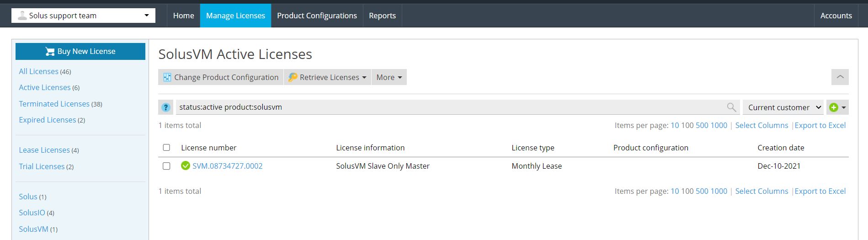Click top Export to Excel link
The image size is (868, 240).
tap(820, 125)
